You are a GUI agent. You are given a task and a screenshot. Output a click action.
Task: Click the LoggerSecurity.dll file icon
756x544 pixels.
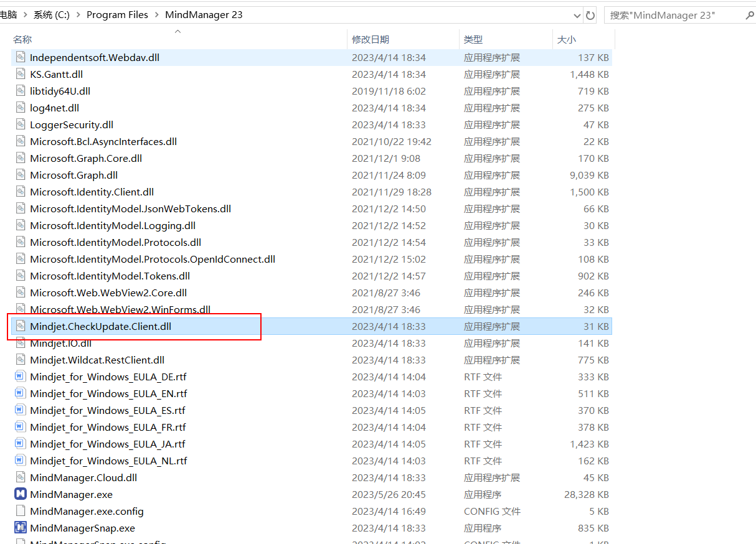21,124
